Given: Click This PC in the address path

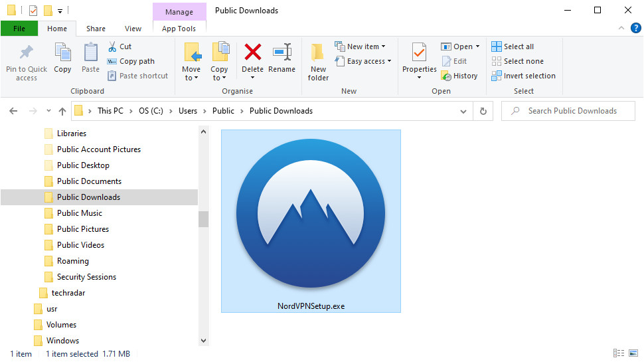Looking at the screenshot, I should point(110,111).
